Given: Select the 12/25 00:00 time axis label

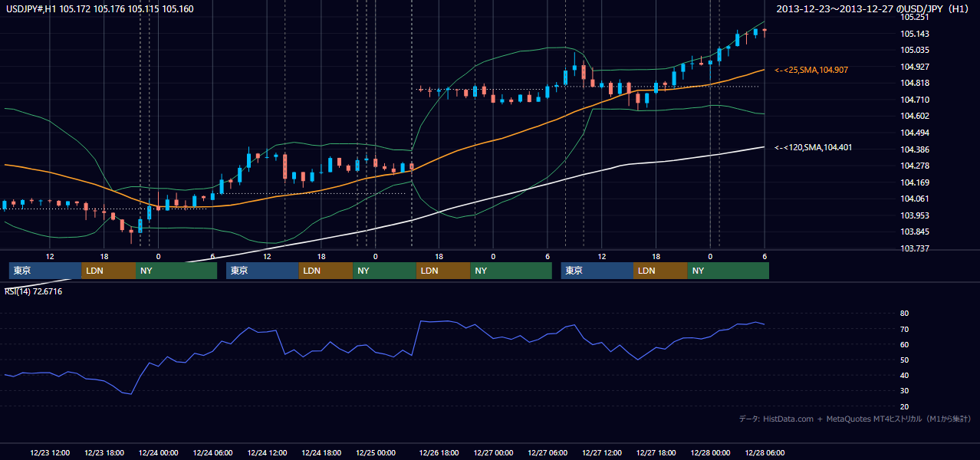Looking at the screenshot, I should click(376, 453).
